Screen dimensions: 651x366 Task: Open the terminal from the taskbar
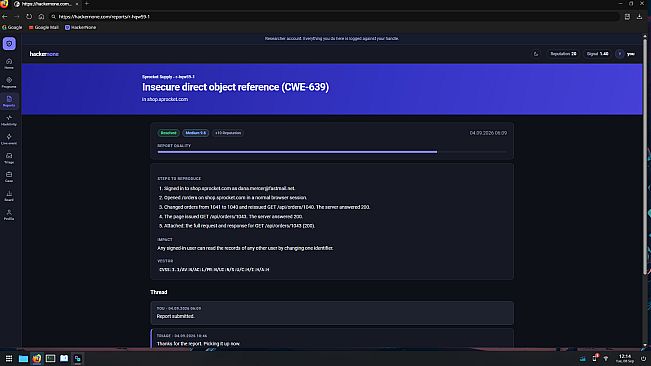50,359
